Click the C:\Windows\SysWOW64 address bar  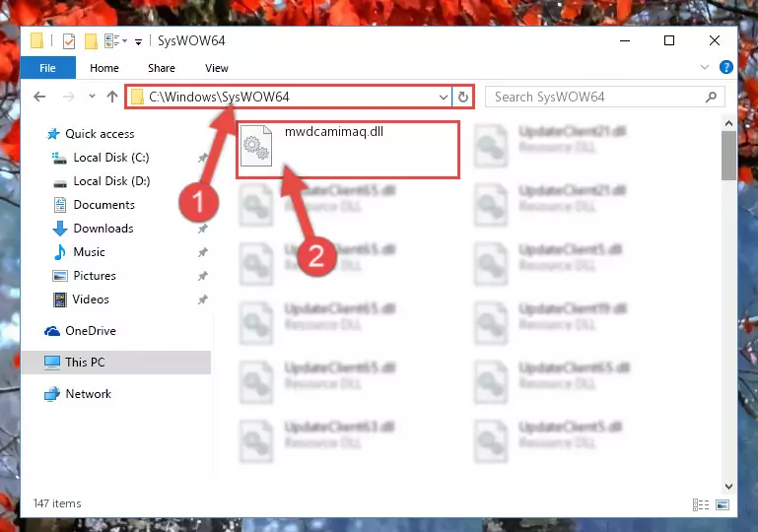click(x=289, y=97)
